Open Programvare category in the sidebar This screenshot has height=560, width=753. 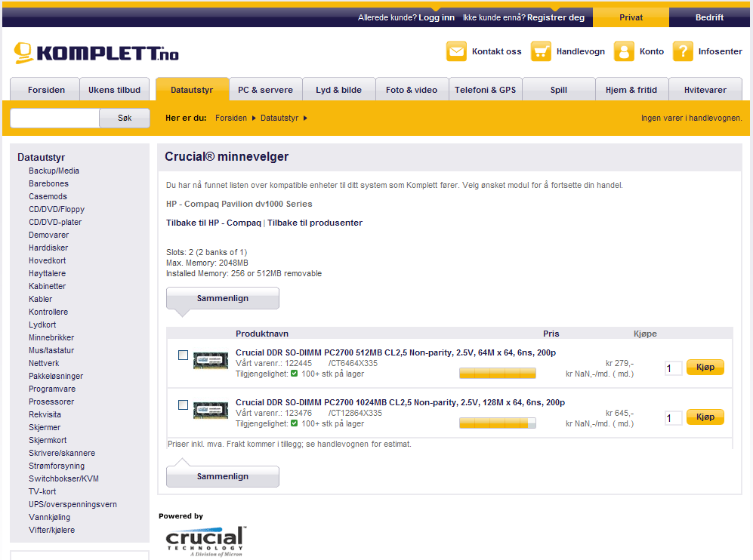[x=52, y=389]
